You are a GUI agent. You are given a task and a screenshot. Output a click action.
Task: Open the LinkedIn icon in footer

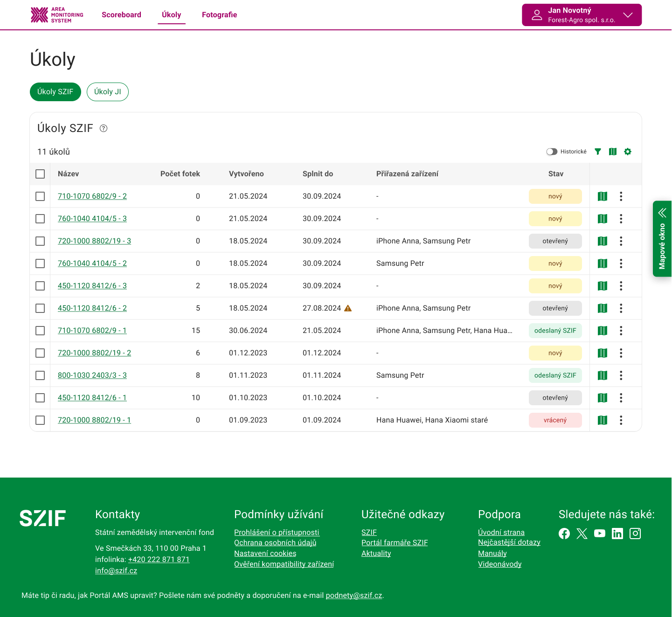(x=617, y=534)
